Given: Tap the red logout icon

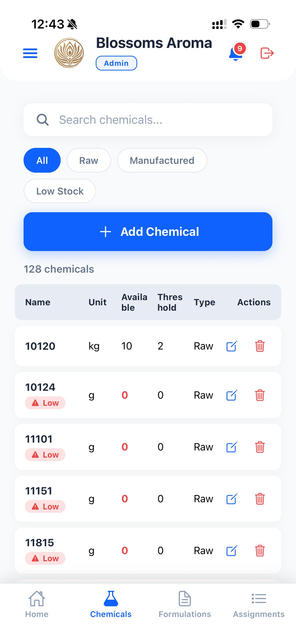Looking at the screenshot, I should 267,53.
